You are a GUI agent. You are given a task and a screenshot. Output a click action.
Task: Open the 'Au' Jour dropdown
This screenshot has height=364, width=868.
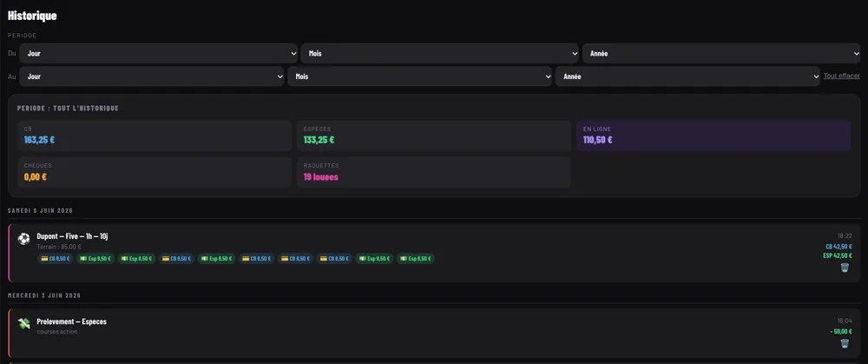pos(152,76)
